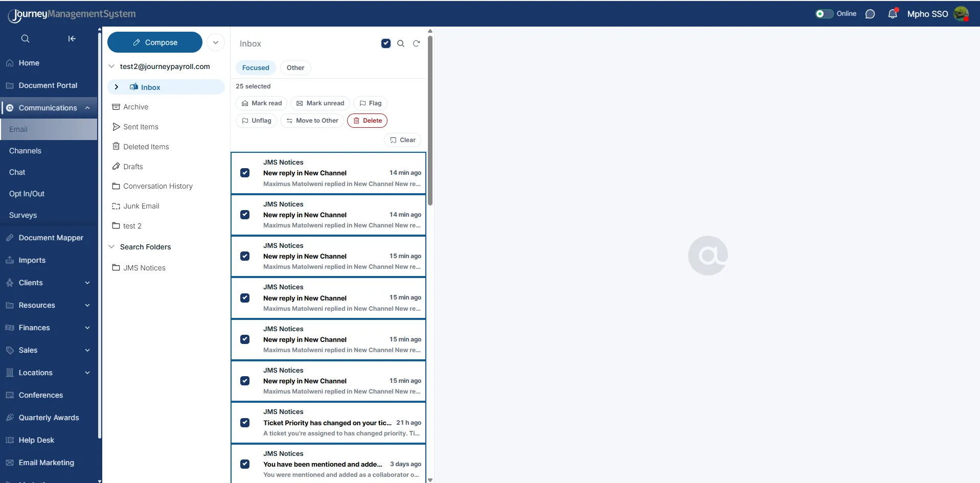This screenshot has width=980, height=483.
Task: Expand Locations menu
Action: pos(87,373)
